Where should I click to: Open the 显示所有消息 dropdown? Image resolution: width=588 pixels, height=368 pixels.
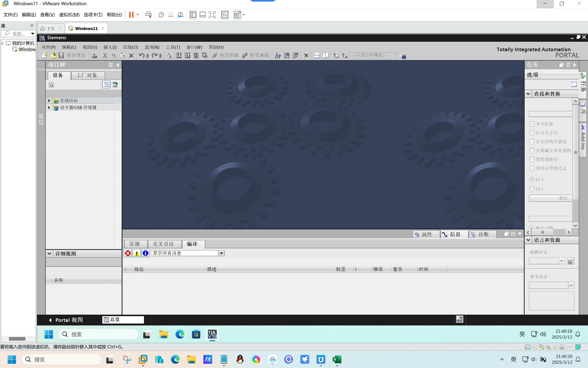(x=221, y=253)
